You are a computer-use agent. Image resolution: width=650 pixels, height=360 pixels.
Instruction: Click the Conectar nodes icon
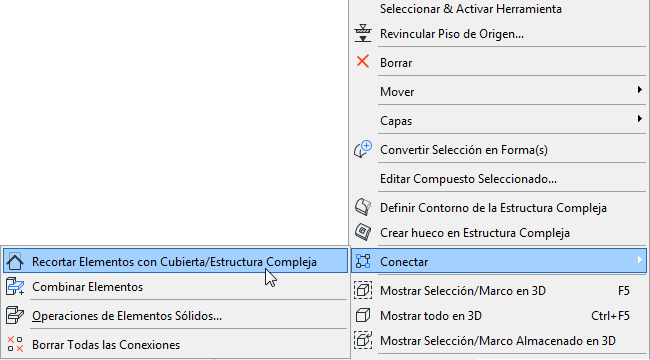click(363, 261)
